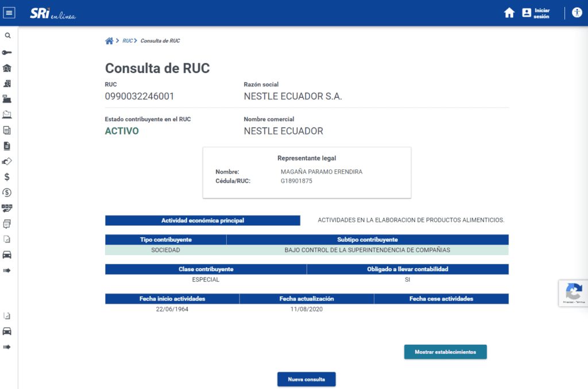Click the Mostrar establecimientos button
588x389 pixels.
click(446, 352)
